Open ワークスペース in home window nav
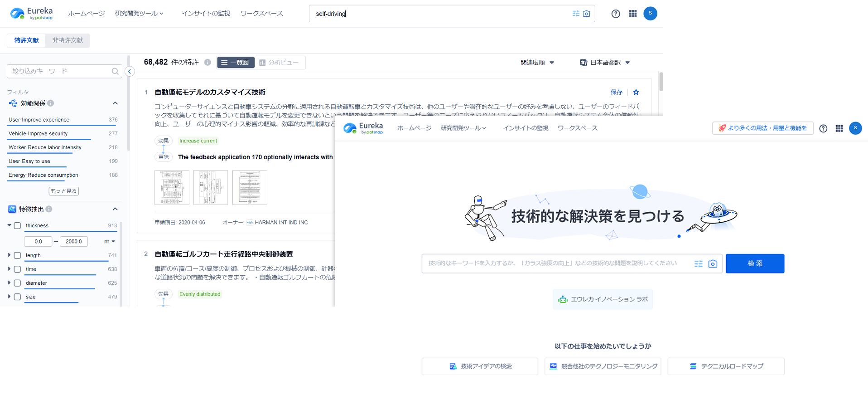868x400 pixels. click(578, 128)
